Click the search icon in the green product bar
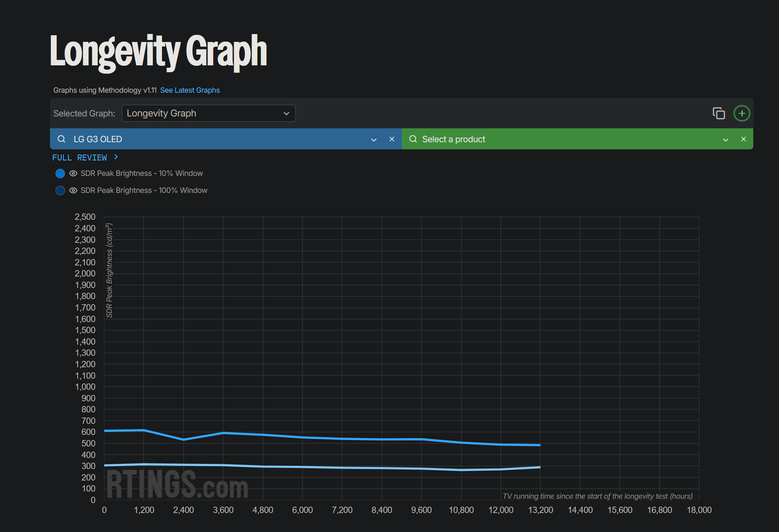Viewport: 779px width, 532px height. (413, 139)
